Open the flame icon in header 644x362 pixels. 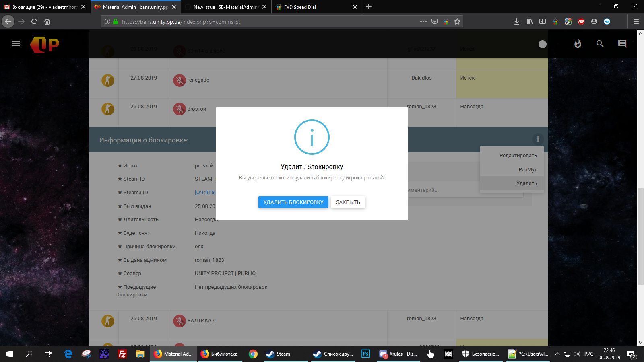coord(578,44)
